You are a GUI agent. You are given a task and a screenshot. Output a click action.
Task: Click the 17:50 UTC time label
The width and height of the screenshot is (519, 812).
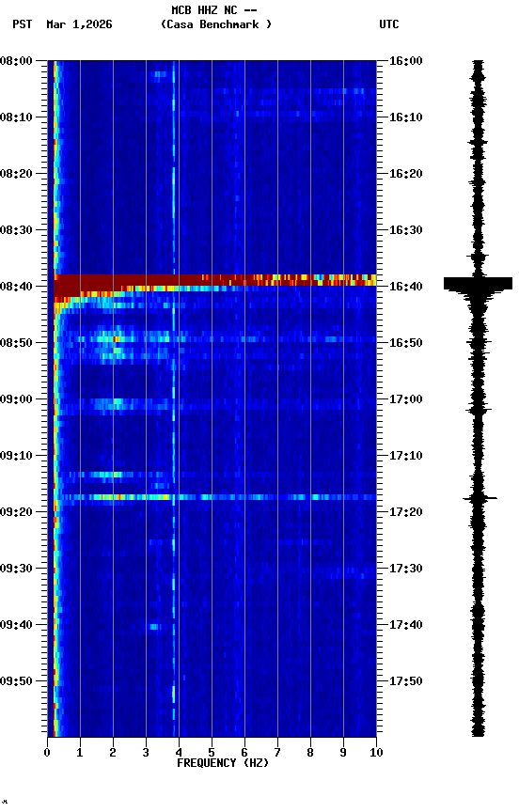406,681
